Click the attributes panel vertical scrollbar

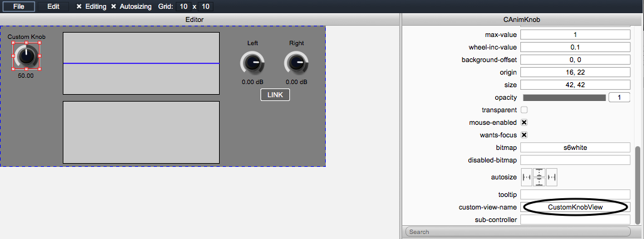tap(638, 185)
